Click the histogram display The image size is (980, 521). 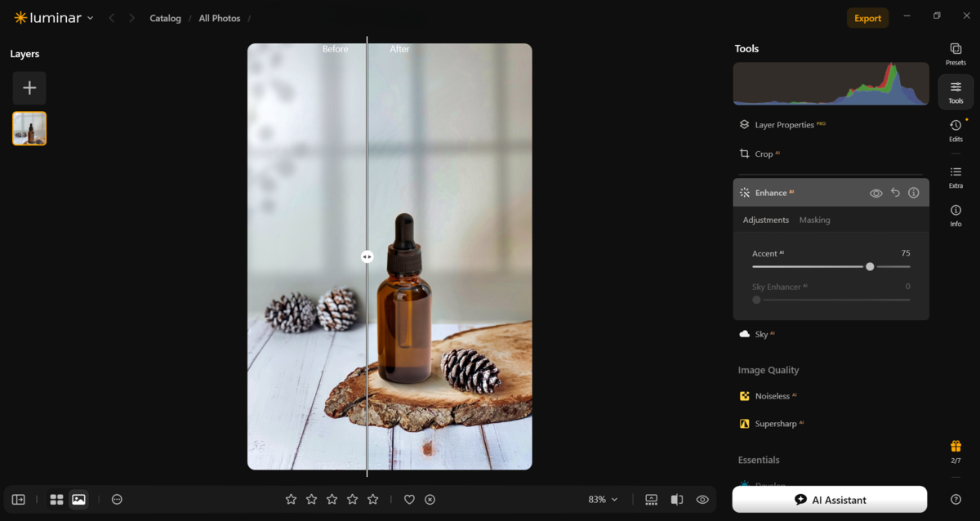[831, 84]
